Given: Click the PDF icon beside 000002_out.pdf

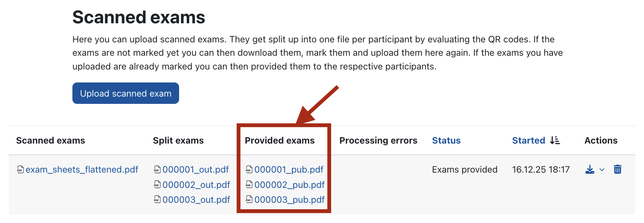Looking at the screenshot, I should [x=157, y=185].
